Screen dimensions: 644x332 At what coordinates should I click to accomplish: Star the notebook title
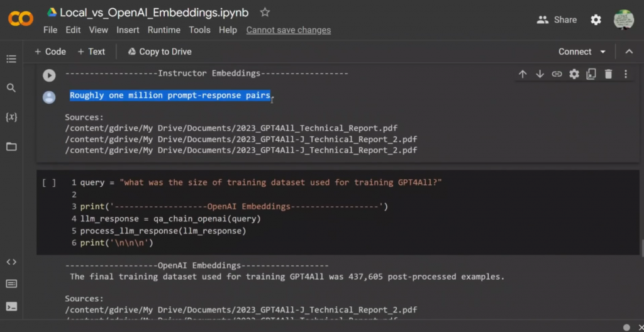[x=265, y=13]
